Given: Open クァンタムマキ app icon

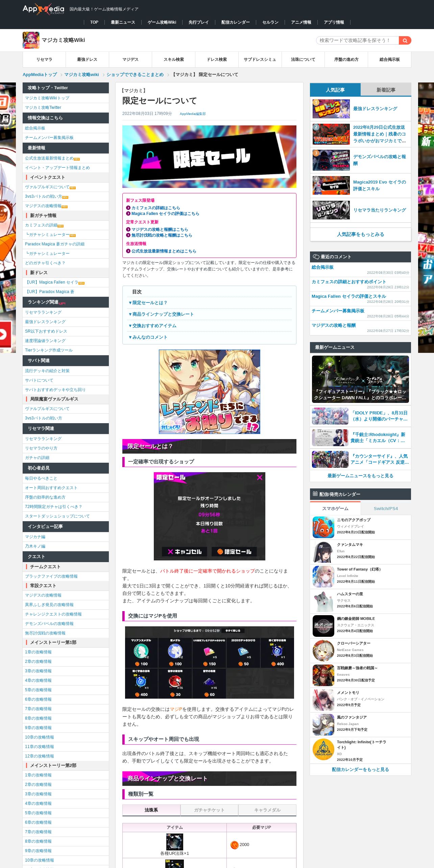Looking at the screenshot, I should click(323, 552).
